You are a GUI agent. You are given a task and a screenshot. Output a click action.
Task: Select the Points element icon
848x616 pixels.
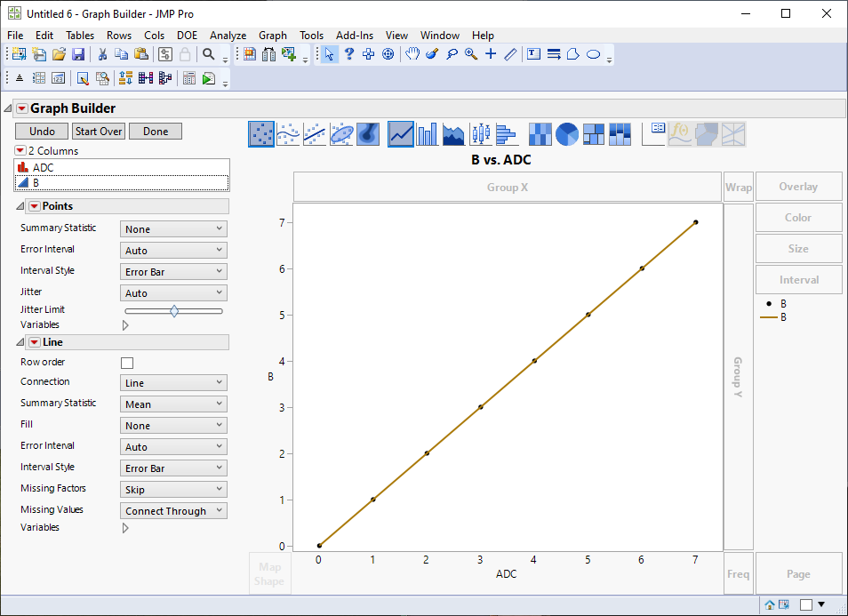(x=260, y=133)
